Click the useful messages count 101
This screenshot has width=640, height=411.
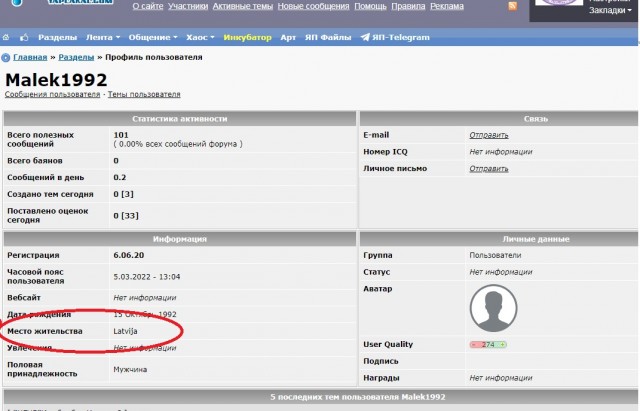[121, 135]
